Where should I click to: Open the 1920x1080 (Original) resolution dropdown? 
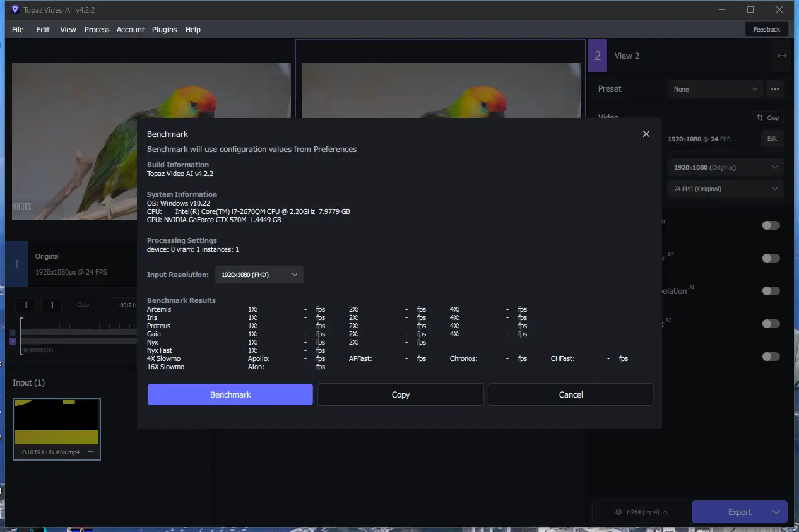726,167
